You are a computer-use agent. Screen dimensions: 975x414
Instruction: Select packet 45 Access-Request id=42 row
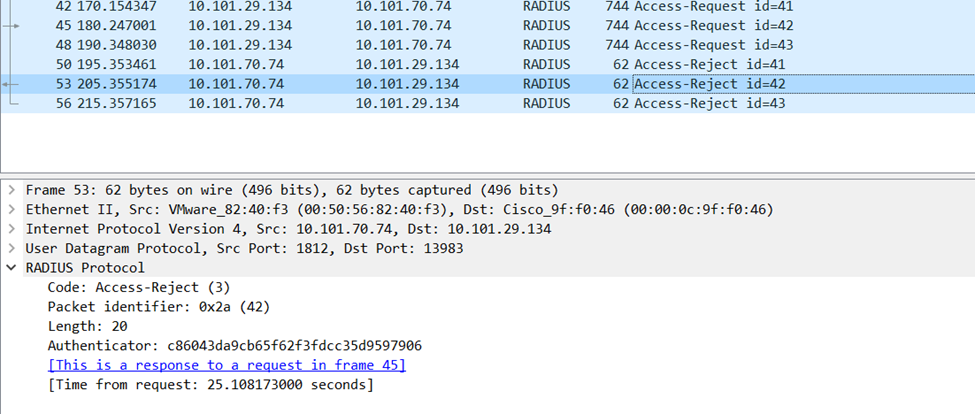tap(400, 26)
